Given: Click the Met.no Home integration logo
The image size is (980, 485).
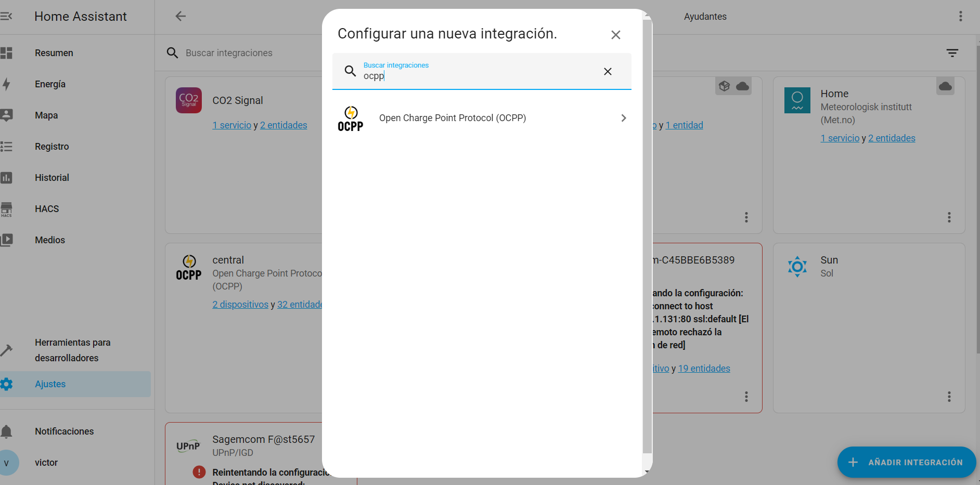Looking at the screenshot, I should [797, 100].
